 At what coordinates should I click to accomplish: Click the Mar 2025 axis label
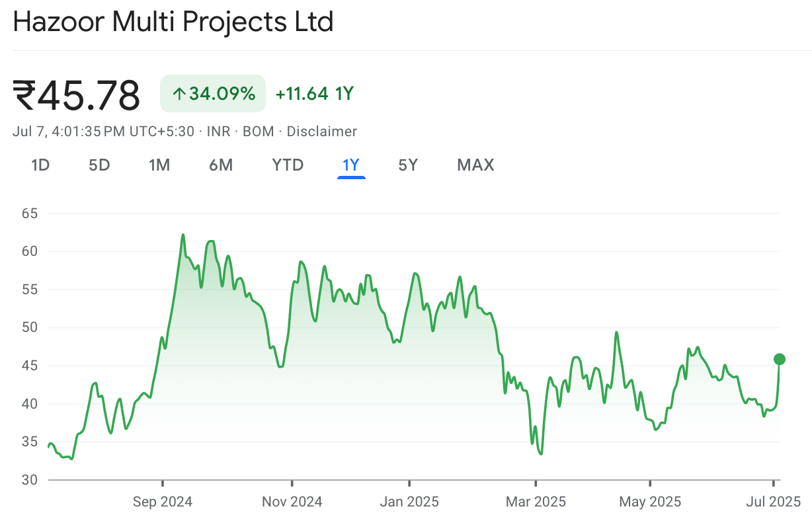point(536,502)
